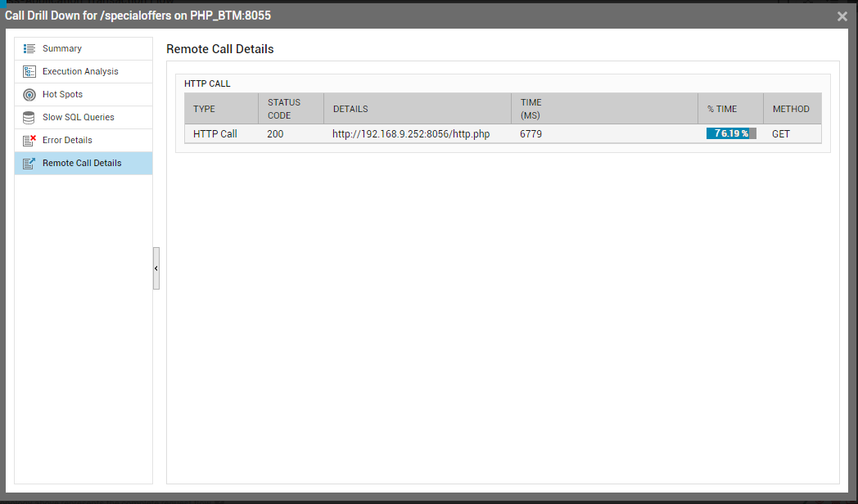Sort by the STATUS CODE column header

point(291,109)
